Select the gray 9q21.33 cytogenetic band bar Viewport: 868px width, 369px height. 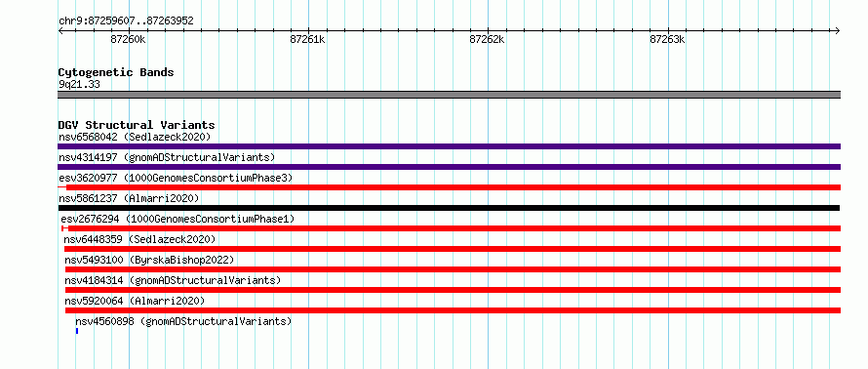click(449, 95)
